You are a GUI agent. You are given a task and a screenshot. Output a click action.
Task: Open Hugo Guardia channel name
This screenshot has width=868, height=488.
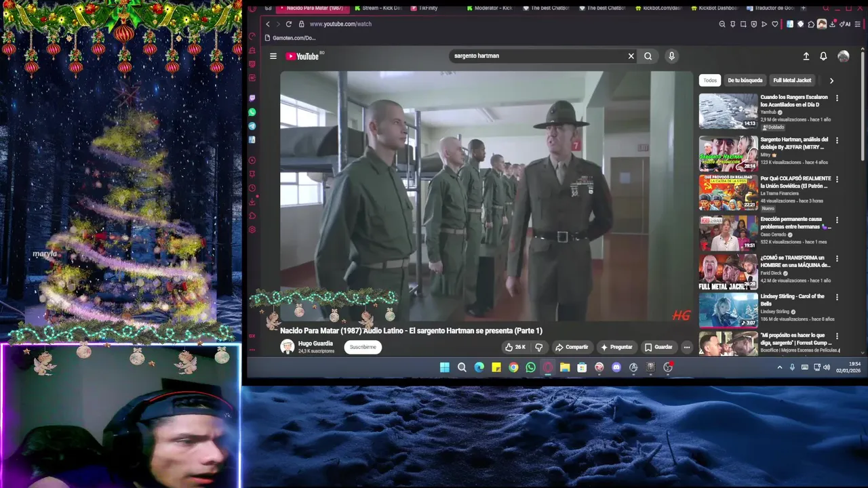click(x=315, y=344)
